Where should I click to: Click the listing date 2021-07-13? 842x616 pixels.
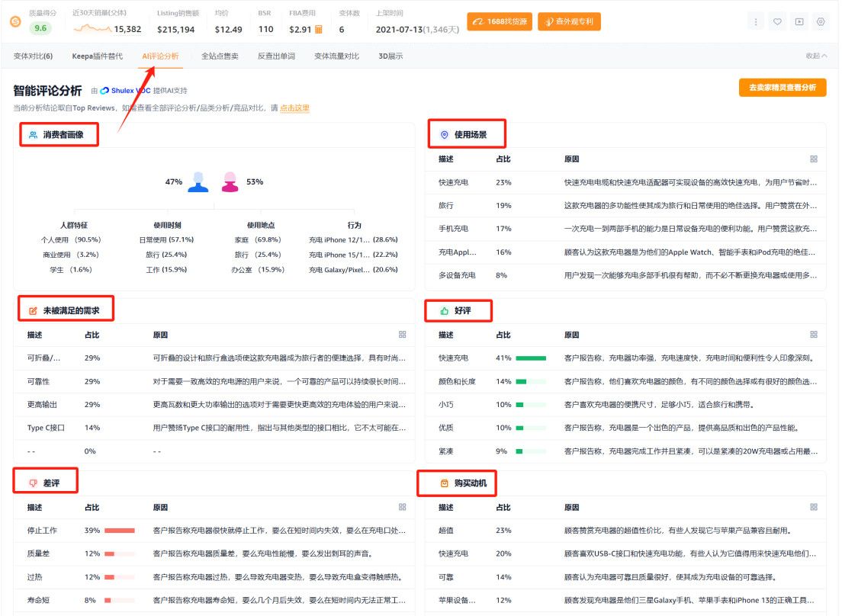click(x=399, y=30)
